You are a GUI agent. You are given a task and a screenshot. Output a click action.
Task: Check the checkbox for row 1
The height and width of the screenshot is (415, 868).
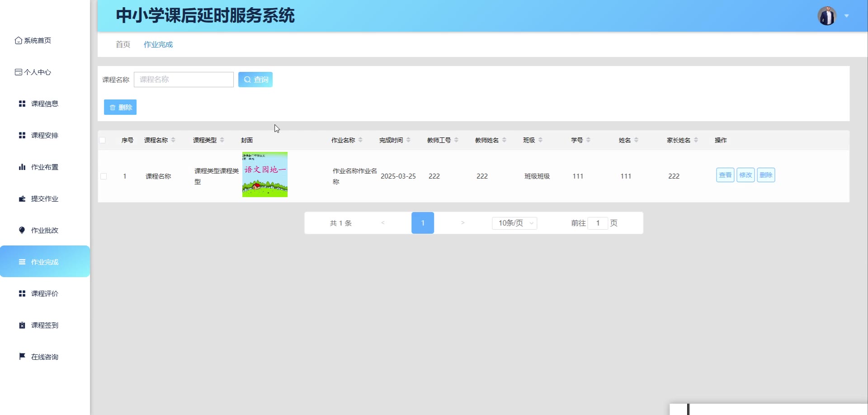click(x=104, y=176)
